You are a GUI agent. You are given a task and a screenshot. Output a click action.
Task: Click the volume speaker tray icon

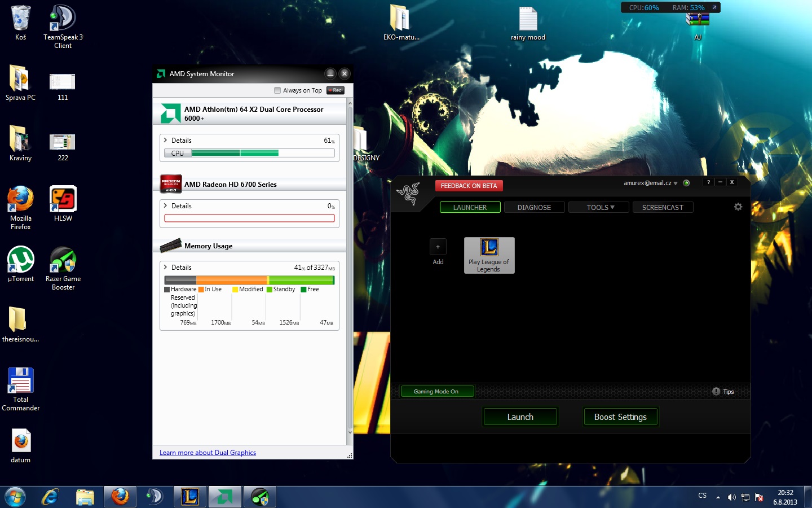tap(731, 497)
